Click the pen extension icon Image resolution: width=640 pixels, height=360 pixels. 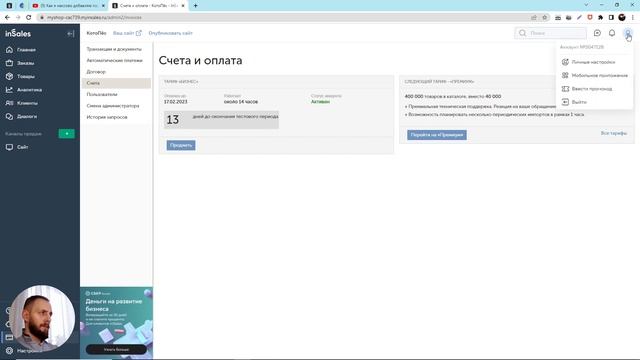tap(579, 18)
